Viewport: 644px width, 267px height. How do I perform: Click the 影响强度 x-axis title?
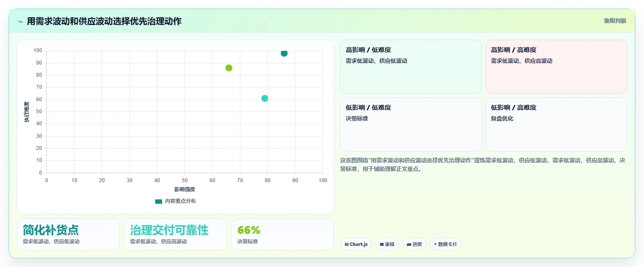tap(184, 189)
